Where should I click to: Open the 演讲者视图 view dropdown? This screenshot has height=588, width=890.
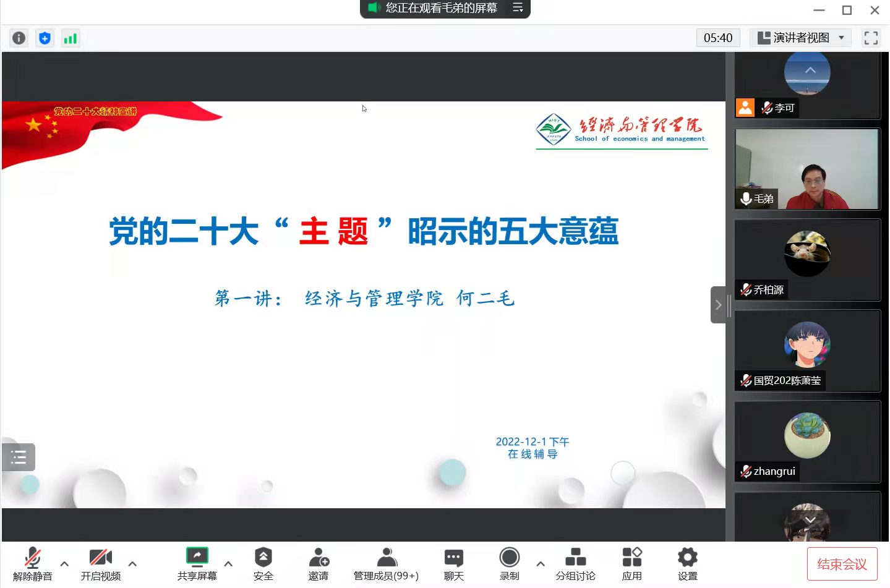pos(801,38)
